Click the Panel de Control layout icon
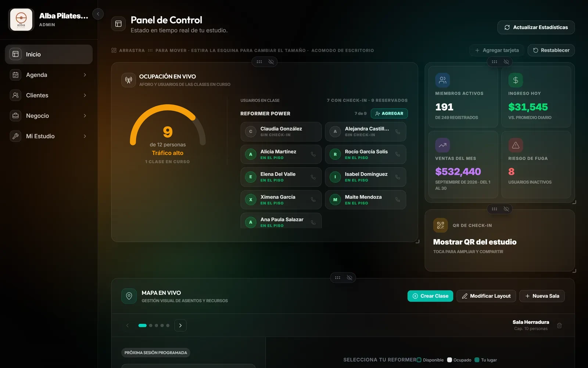588x368 pixels. pyautogui.click(x=118, y=24)
